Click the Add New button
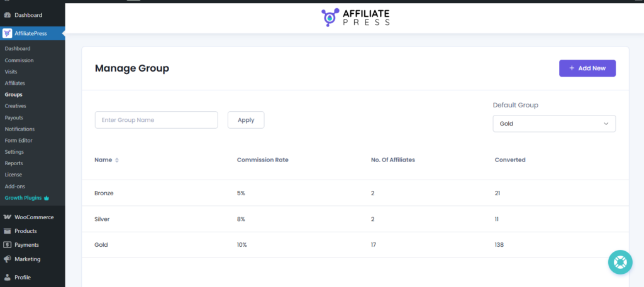The height and width of the screenshot is (287, 644). point(587,68)
